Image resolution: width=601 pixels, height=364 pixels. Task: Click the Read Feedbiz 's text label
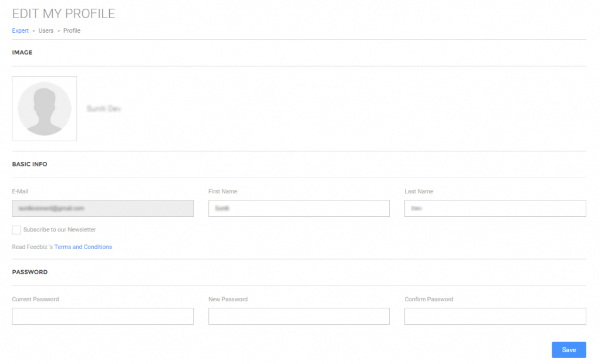(x=32, y=247)
